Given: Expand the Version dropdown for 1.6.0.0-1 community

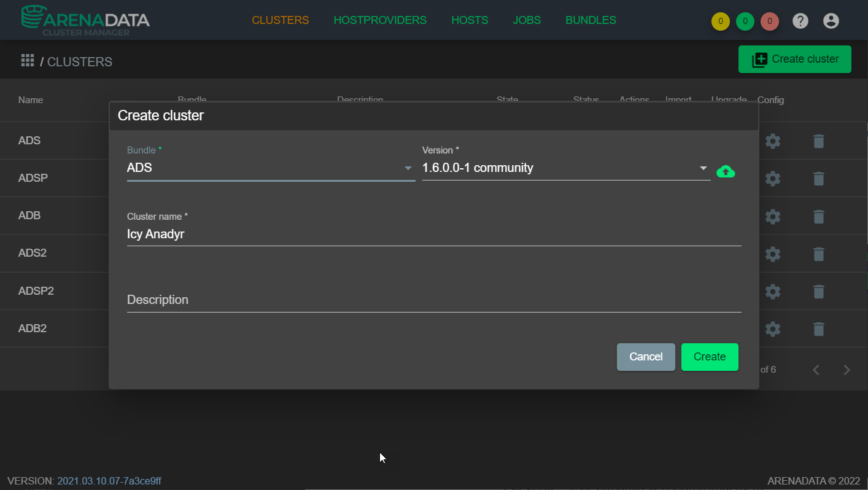Looking at the screenshot, I should [703, 168].
